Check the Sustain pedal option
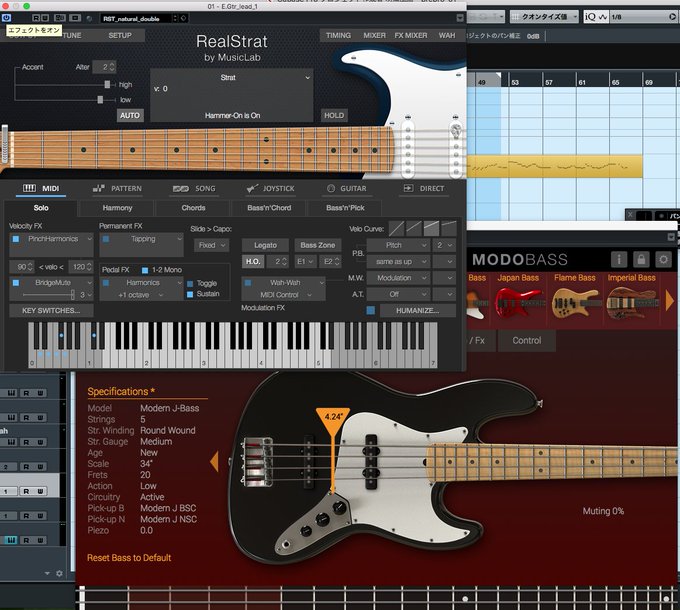 pos(190,294)
